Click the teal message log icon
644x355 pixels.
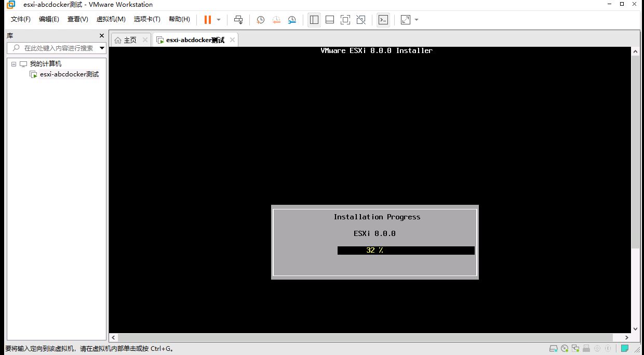[625, 349]
